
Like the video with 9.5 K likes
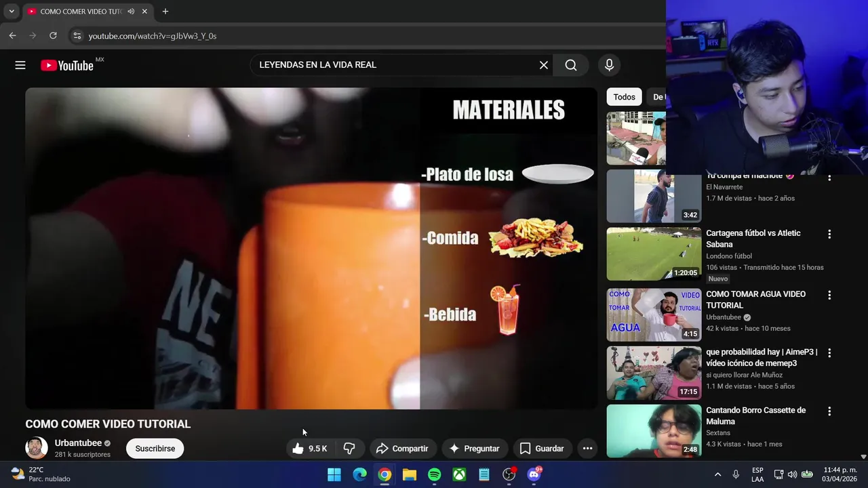[309, 449]
